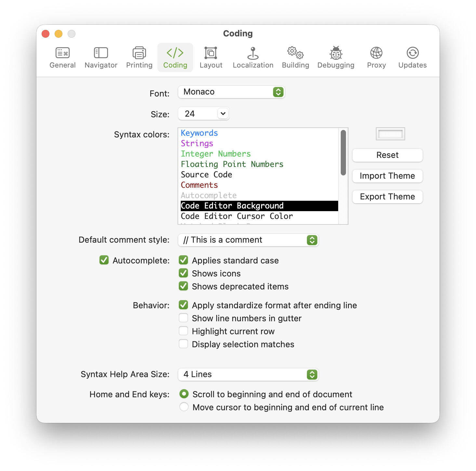The width and height of the screenshot is (476, 471).
Task: Open the Proxy globe icon
Action: pyautogui.click(x=376, y=53)
